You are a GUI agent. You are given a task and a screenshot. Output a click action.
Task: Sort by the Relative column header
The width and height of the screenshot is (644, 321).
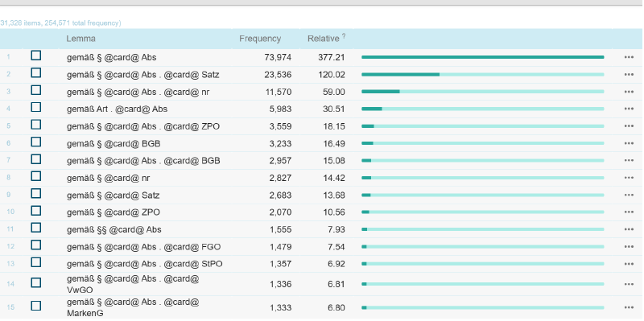[324, 39]
